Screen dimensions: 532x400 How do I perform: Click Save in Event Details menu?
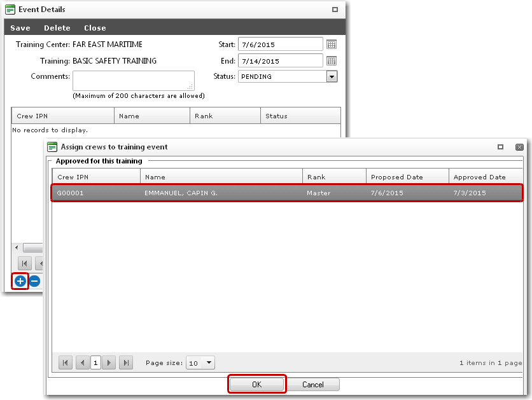pos(20,28)
